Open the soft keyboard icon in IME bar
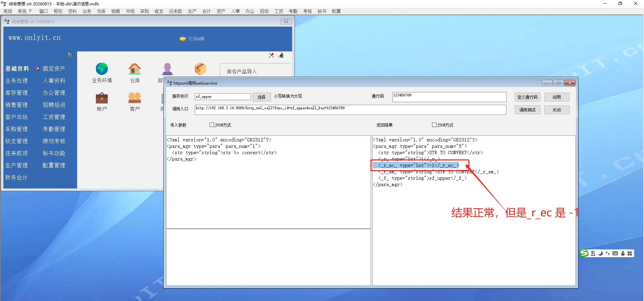644x301 pixels. [615, 253]
